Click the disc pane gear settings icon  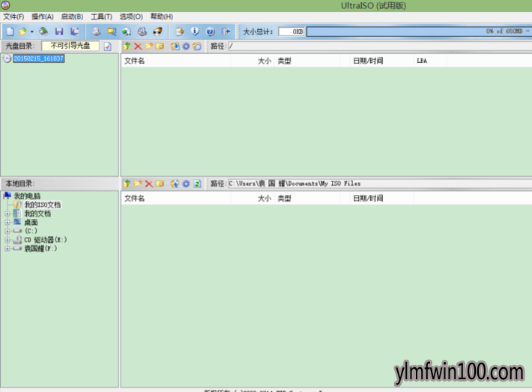pyautogui.click(x=186, y=46)
